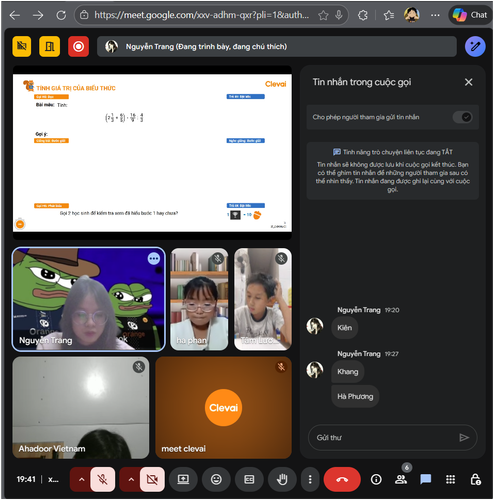The image size is (494, 500).
Task: Open activities grid icon
Action: coord(450,479)
